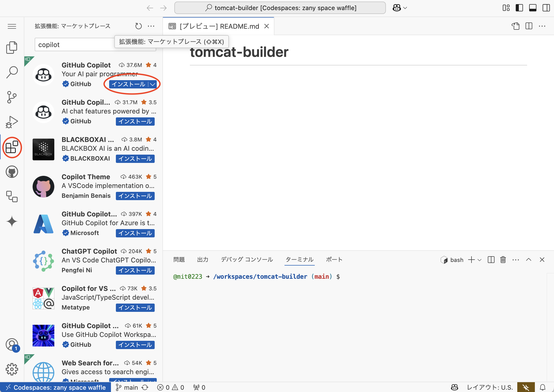Toggle the primary sidebar visibility
Image resolution: width=554 pixels, height=392 pixels.
(x=519, y=8)
